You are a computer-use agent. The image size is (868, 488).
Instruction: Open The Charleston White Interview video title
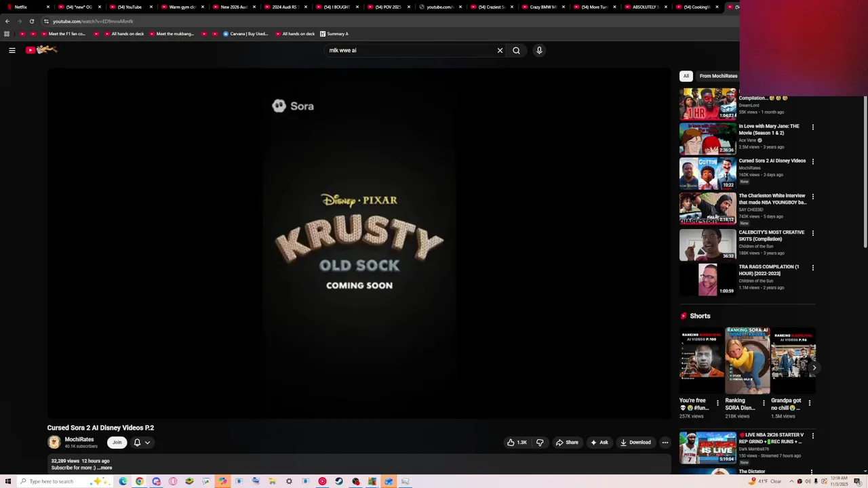[x=772, y=199]
